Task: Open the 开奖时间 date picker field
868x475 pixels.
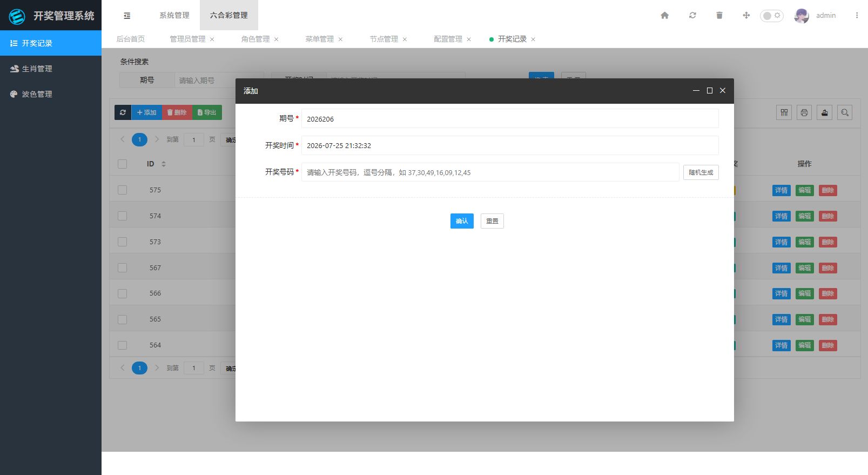Action: (x=510, y=145)
